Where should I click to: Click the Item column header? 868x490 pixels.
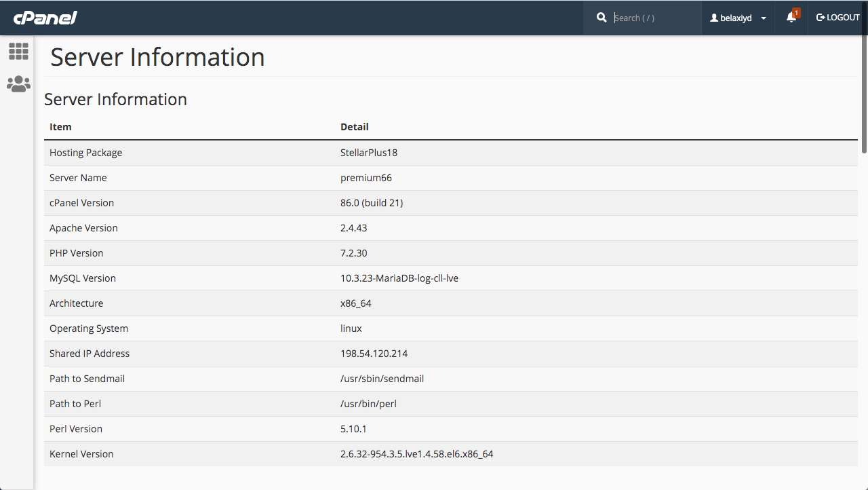(x=60, y=126)
